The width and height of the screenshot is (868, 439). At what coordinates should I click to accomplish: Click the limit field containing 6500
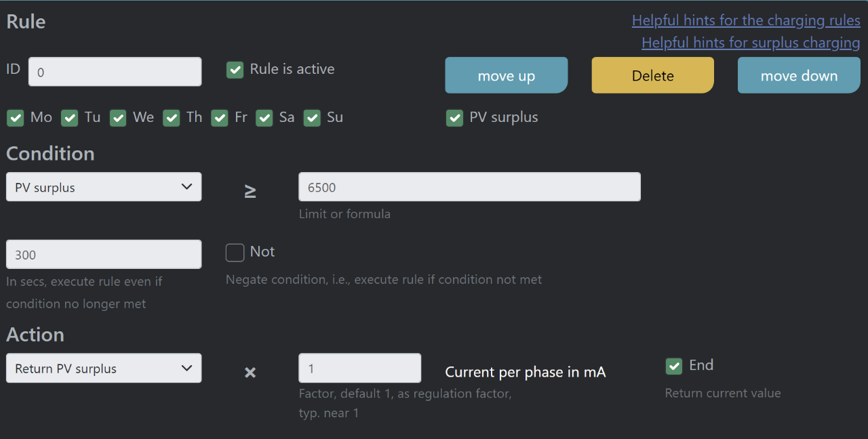click(x=469, y=186)
